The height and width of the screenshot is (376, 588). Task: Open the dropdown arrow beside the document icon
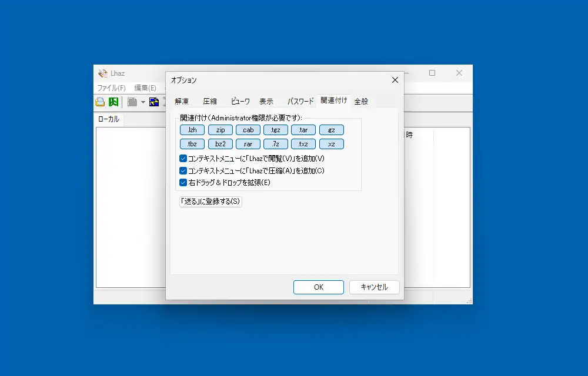point(143,103)
